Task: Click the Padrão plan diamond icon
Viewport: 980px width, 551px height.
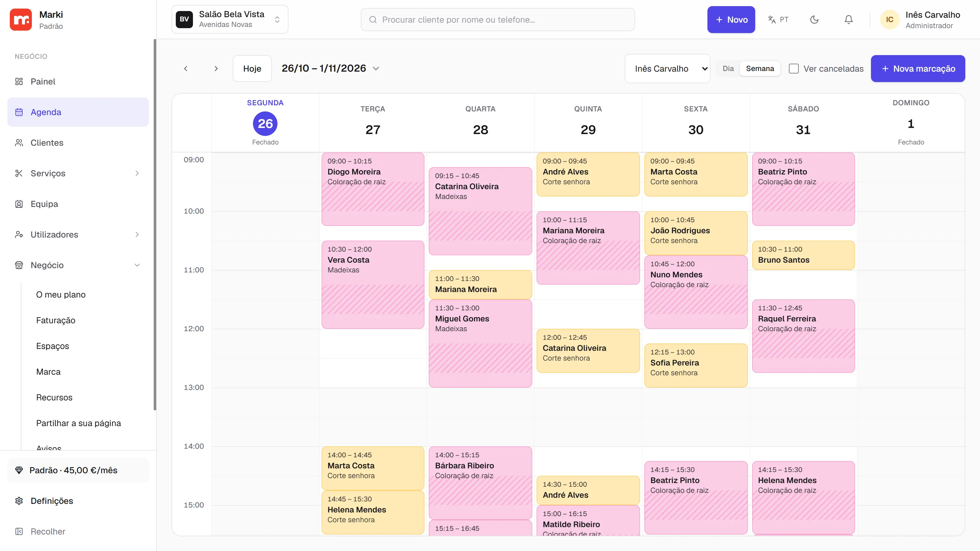Action: tap(19, 470)
